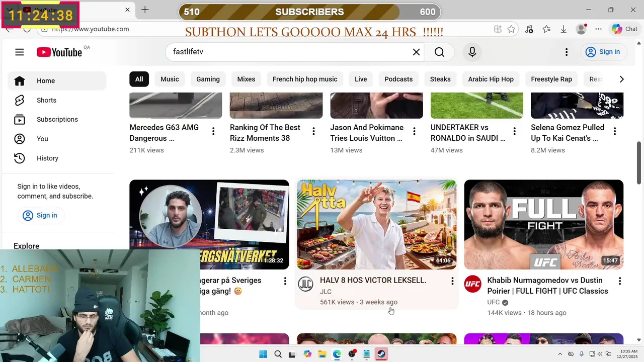The height and width of the screenshot is (362, 644).
Task: Open YouTube settings three-dot menu near Sign in
Action: coord(567,52)
